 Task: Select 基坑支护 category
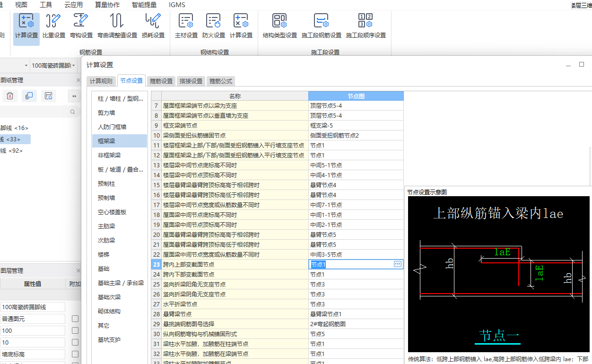click(x=120, y=339)
